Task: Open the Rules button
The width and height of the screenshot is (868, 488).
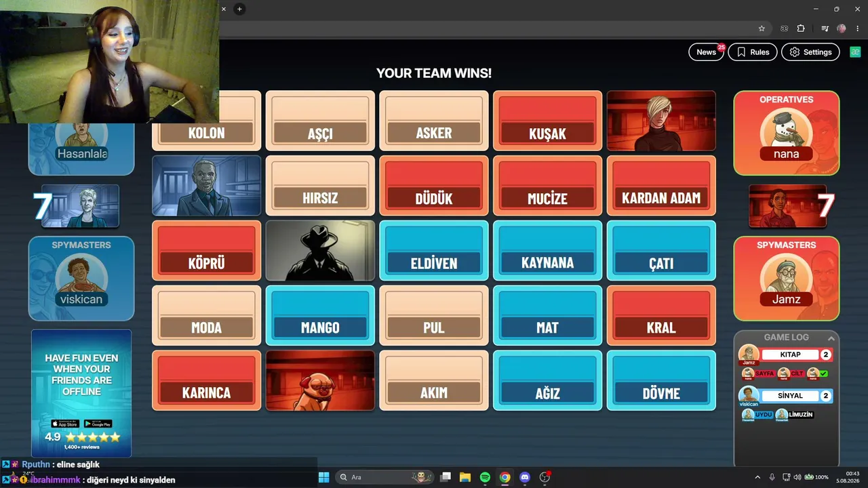Action: 753,52
